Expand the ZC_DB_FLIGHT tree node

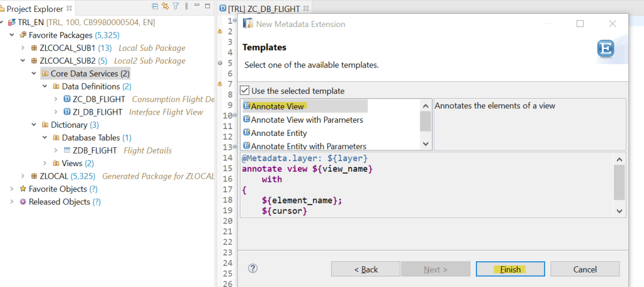[x=56, y=99]
